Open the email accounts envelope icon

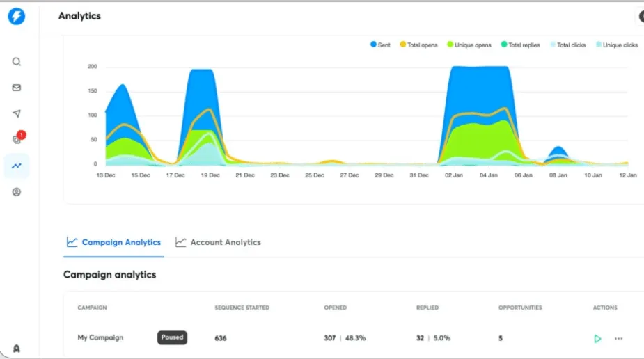[x=17, y=88]
